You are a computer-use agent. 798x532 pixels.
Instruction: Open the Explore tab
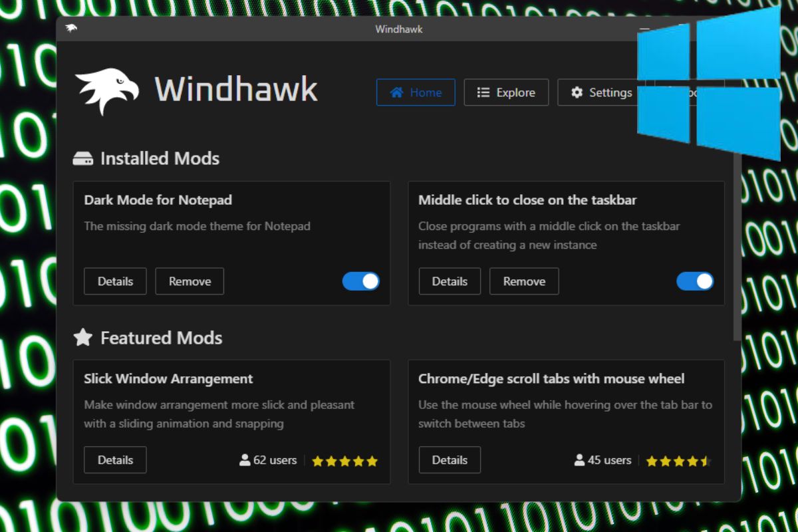[x=506, y=92]
